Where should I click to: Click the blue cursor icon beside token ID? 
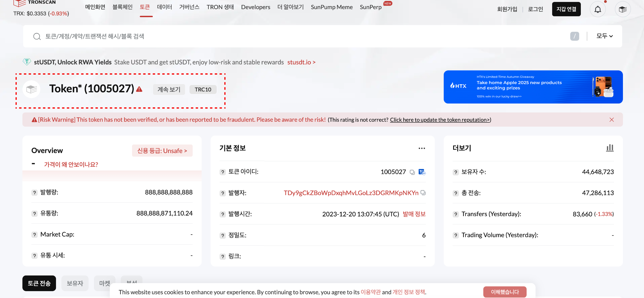[422, 172]
